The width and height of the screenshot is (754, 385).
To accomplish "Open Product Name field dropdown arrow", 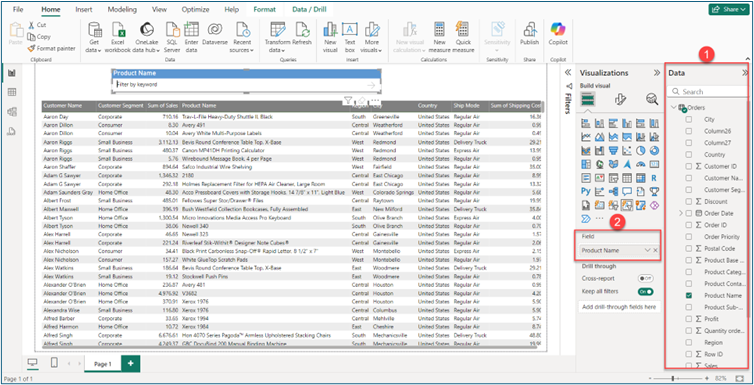I will pyautogui.click(x=647, y=250).
